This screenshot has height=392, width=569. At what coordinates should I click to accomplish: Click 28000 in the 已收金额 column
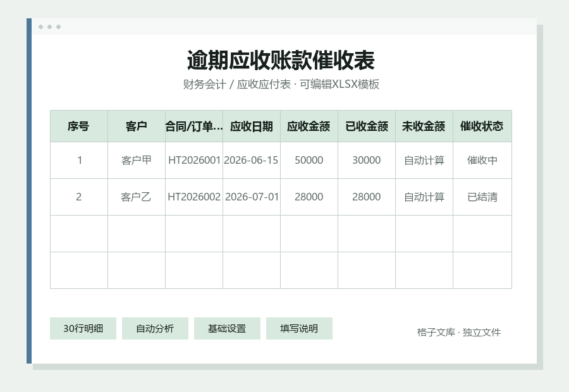click(x=367, y=197)
